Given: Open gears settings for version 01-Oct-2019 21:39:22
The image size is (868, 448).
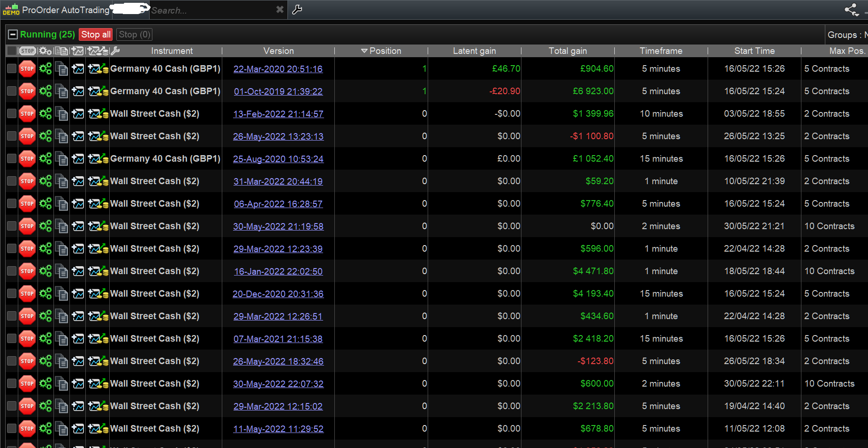Looking at the screenshot, I should click(x=45, y=91).
